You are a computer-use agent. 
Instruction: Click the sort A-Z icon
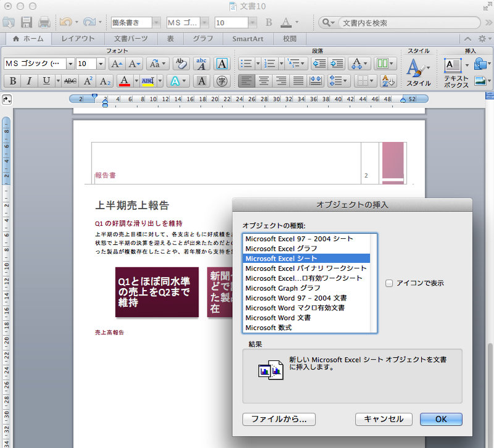pyautogui.click(x=388, y=81)
